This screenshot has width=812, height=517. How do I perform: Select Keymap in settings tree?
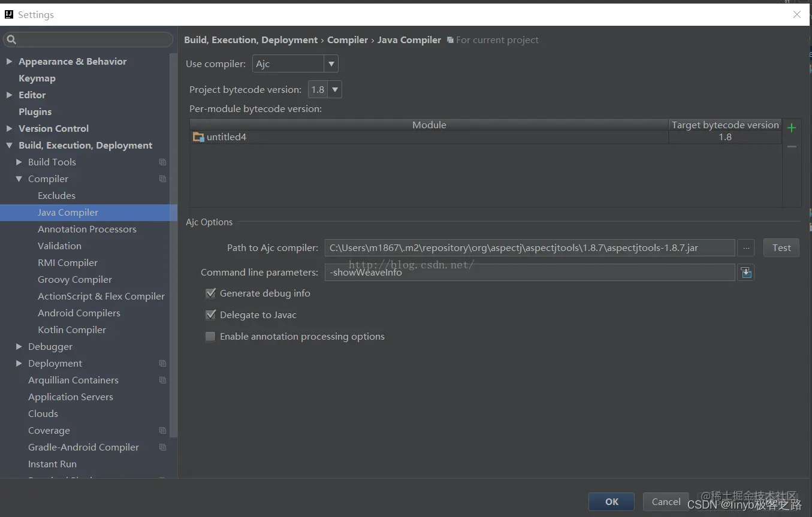pyautogui.click(x=37, y=78)
